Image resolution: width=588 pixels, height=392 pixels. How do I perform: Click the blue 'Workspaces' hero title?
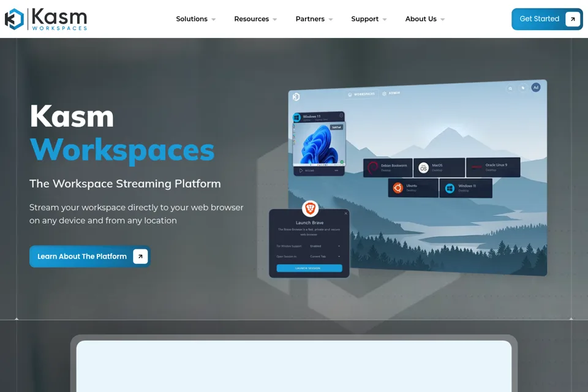(x=123, y=150)
